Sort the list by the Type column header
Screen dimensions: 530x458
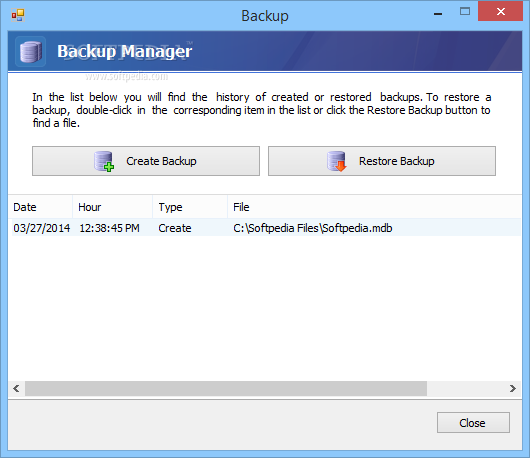190,207
